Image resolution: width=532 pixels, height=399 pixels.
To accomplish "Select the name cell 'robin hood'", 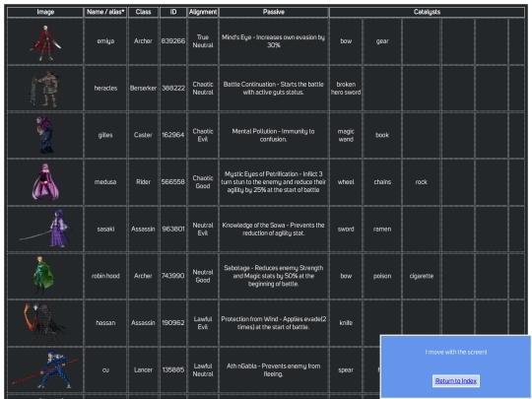I will coord(105,276).
